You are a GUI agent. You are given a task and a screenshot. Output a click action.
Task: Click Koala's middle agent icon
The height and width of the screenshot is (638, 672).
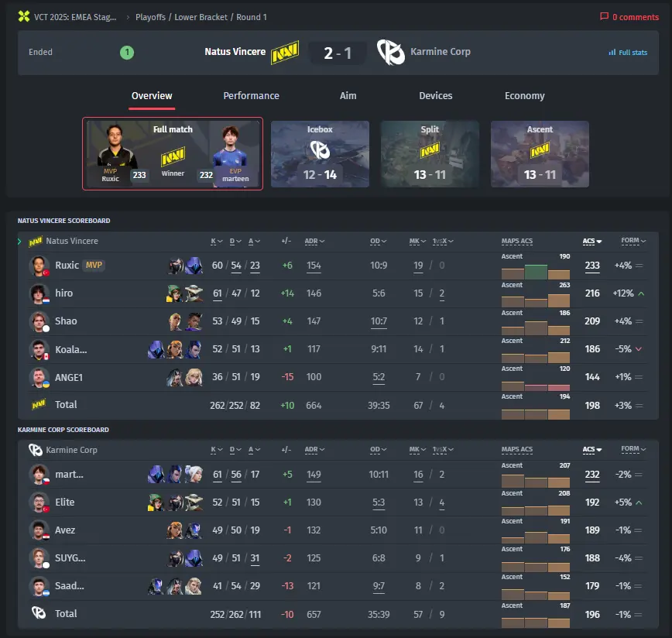click(175, 349)
